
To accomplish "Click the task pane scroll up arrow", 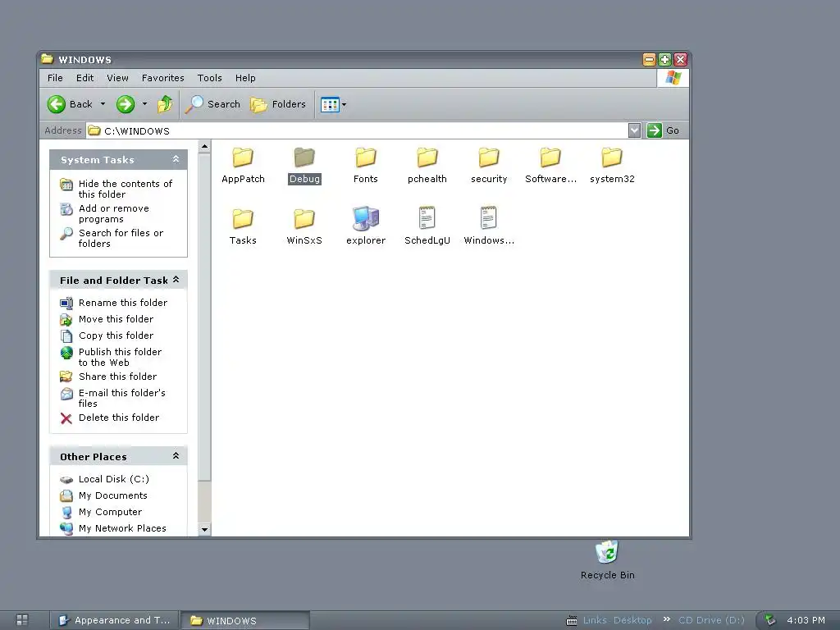I will tap(204, 146).
